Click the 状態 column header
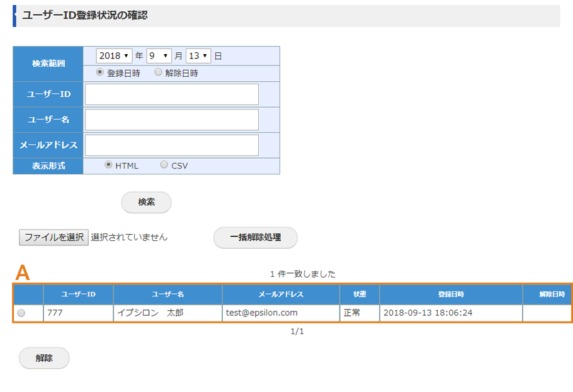Viewport: 573px width, 392px height. click(360, 294)
